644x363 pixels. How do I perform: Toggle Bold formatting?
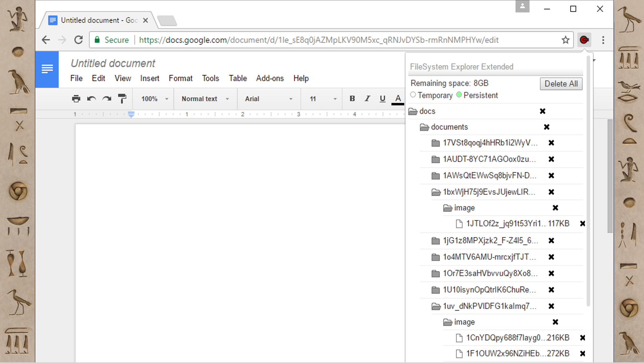352,98
